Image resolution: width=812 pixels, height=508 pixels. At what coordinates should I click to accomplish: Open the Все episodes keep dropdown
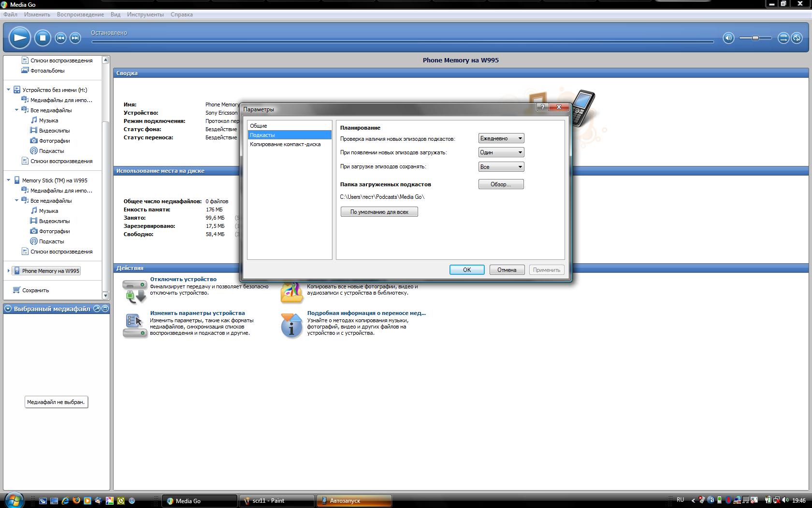click(x=501, y=167)
